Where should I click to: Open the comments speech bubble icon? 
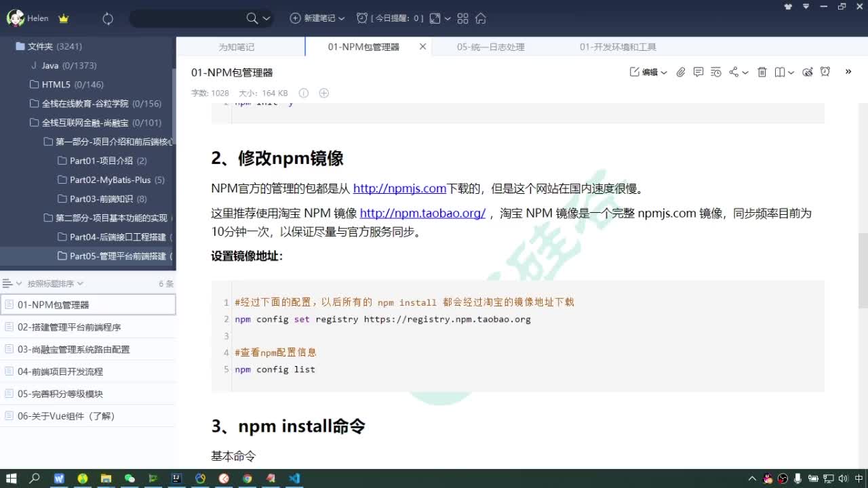(698, 72)
